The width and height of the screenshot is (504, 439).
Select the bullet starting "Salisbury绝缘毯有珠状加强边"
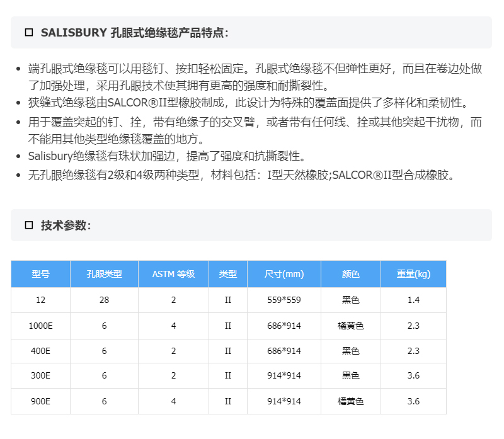[x=166, y=156]
